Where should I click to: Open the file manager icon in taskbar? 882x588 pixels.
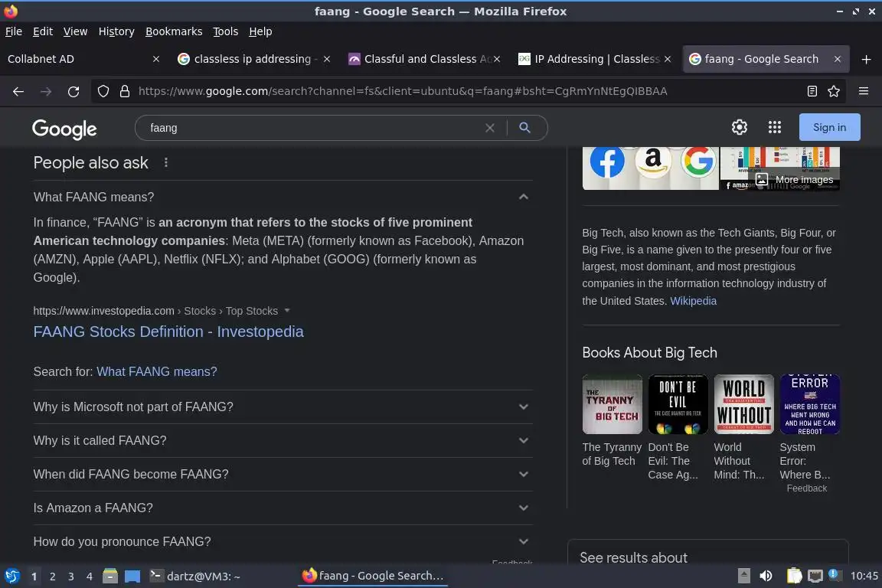[110, 577]
